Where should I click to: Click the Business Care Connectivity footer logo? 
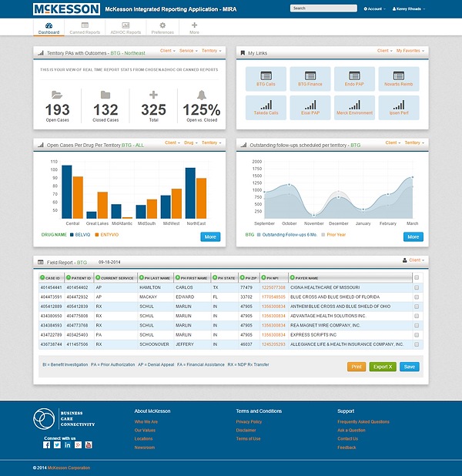(x=64, y=419)
